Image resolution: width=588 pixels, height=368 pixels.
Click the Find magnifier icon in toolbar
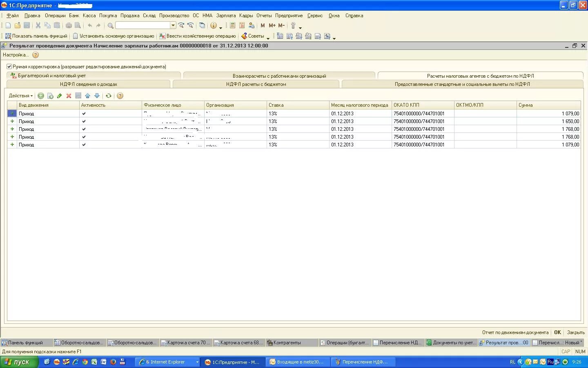coord(110,25)
